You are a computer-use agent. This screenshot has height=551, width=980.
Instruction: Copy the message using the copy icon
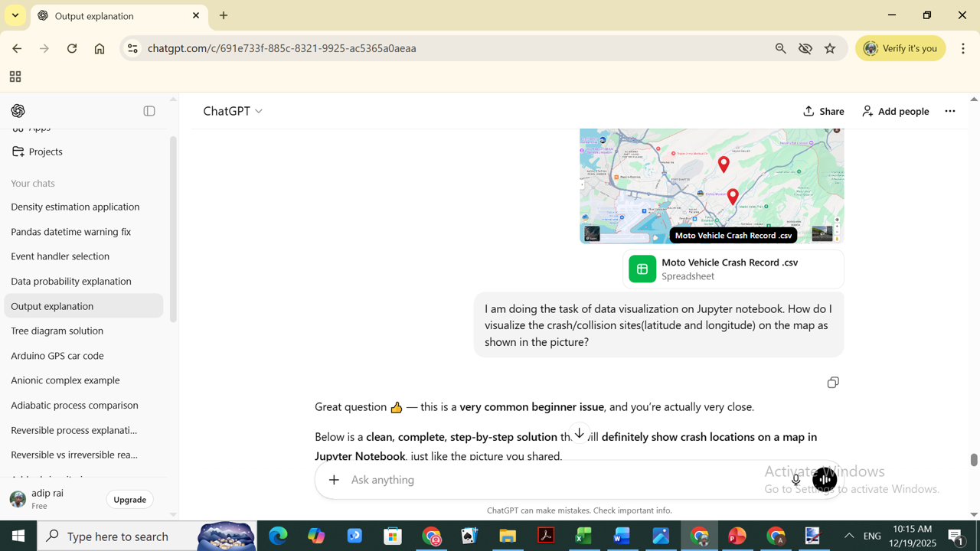click(832, 383)
